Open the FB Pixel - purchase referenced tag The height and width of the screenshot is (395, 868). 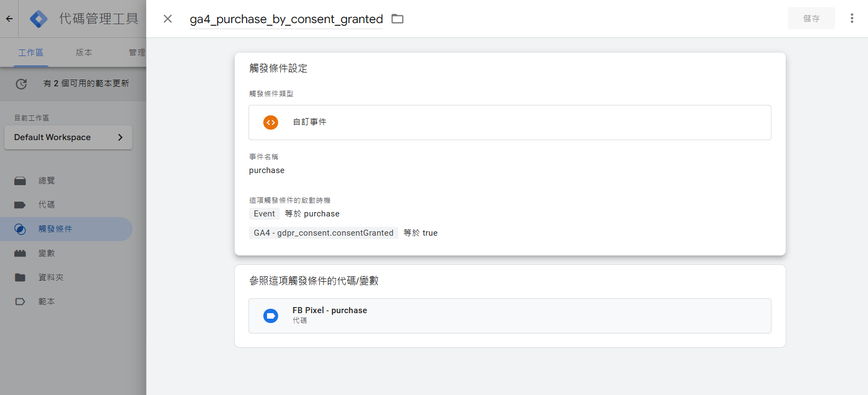pos(330,310)
